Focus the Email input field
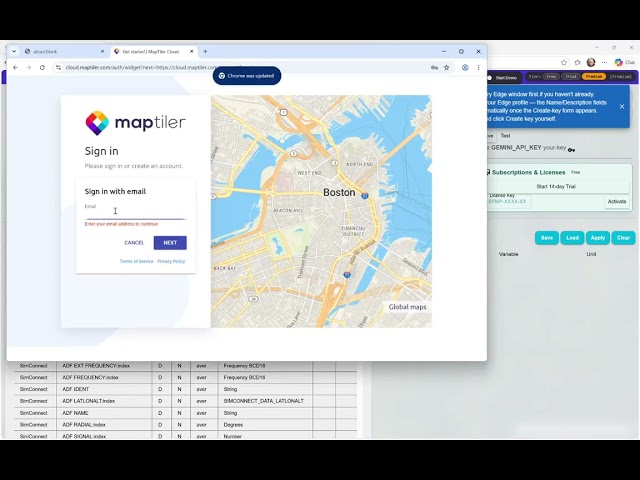640x480 pixels. [136, 212]
